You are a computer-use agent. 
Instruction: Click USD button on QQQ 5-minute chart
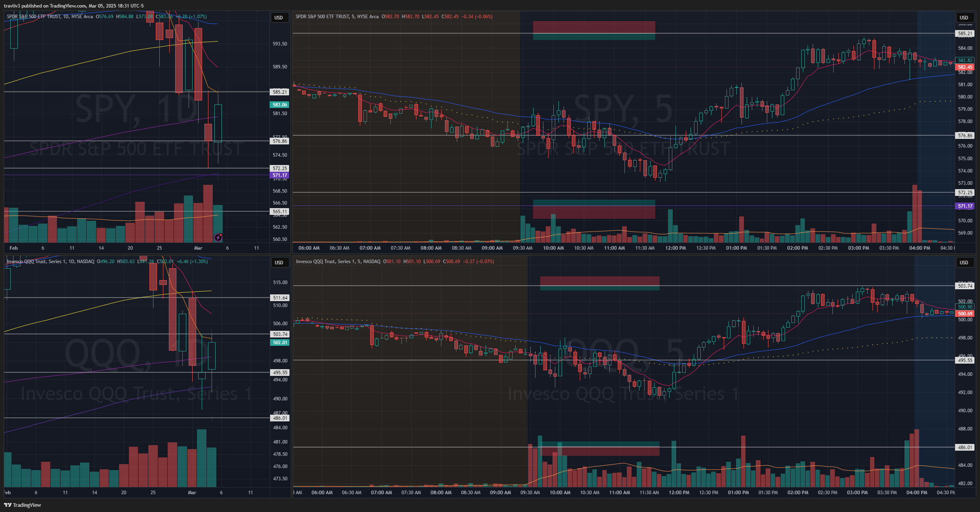(964, 262)
